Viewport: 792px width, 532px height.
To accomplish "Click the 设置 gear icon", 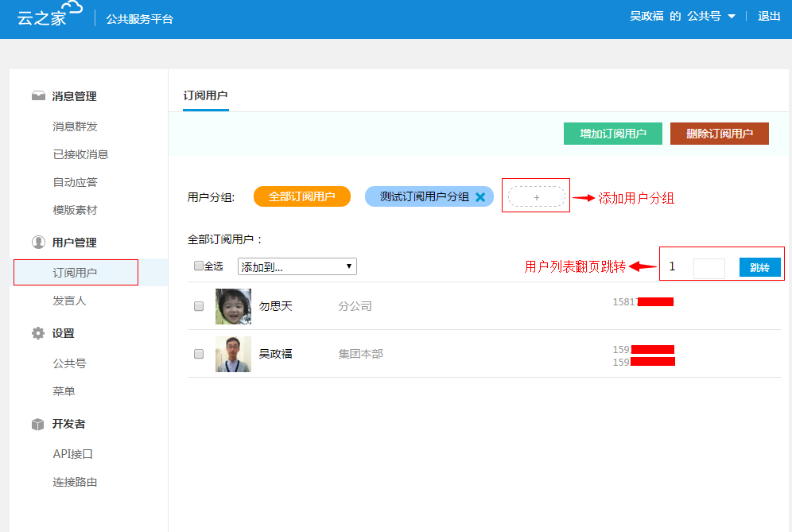I will click(38, 333).
